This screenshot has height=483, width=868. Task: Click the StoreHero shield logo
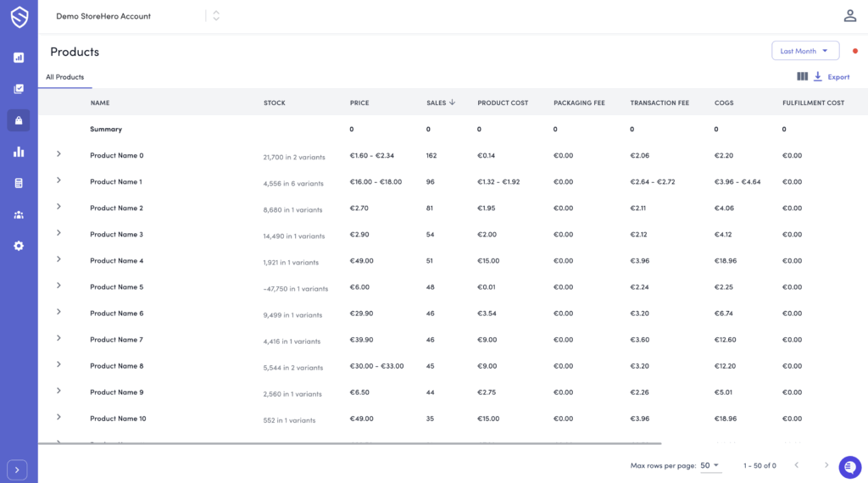tap(19, 17)
